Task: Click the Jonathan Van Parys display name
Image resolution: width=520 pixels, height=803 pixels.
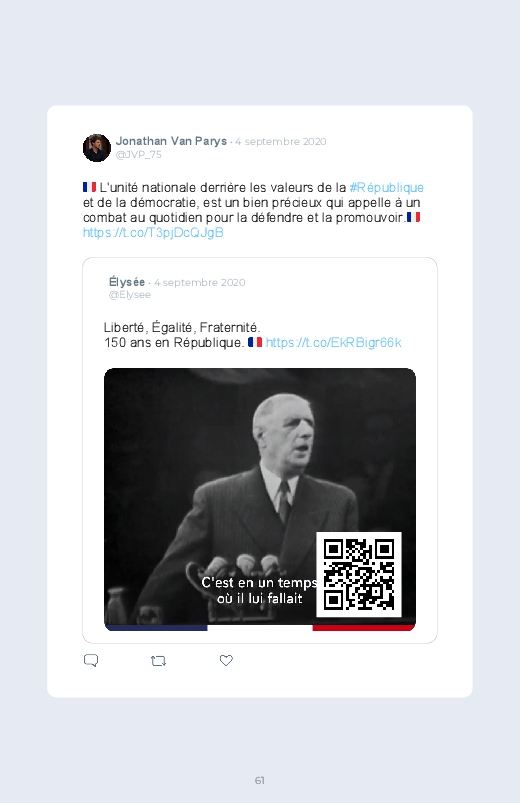Action: (171, 141)
